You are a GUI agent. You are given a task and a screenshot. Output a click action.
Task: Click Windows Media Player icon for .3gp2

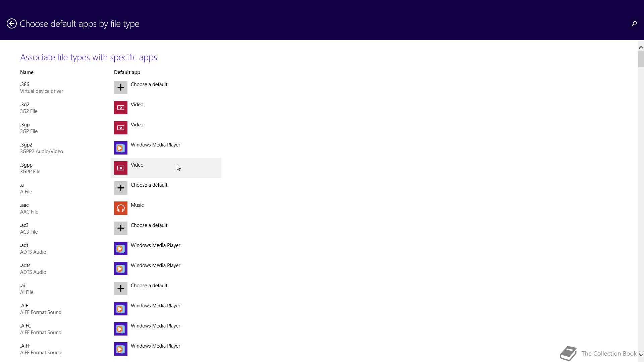[121, 148]
